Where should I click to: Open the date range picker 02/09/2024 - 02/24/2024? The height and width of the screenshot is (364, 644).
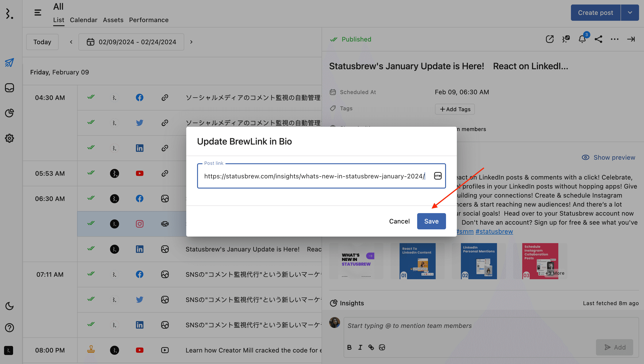pyautogui.click(x=131, y=42)
